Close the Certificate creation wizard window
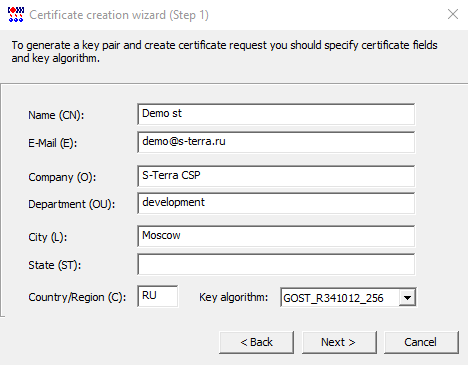The height and width of the screenshot is (365, 468). click(453, 14)
